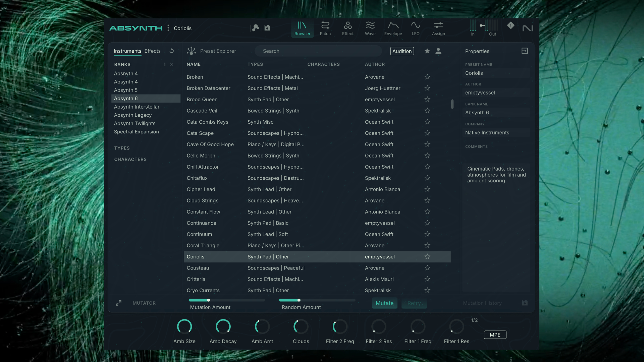Click the Mutation Amount slider
This screenshot has height=362, width=644.
coord(226,300)
